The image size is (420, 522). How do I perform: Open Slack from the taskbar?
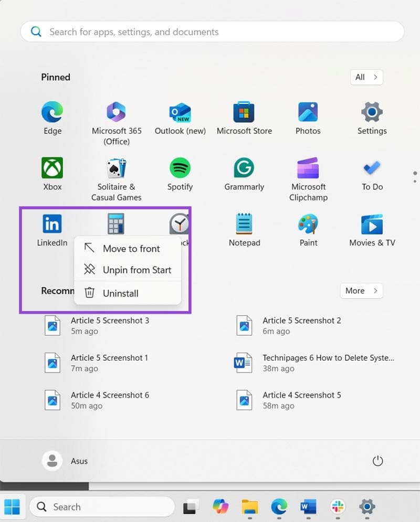click(338, 507)
